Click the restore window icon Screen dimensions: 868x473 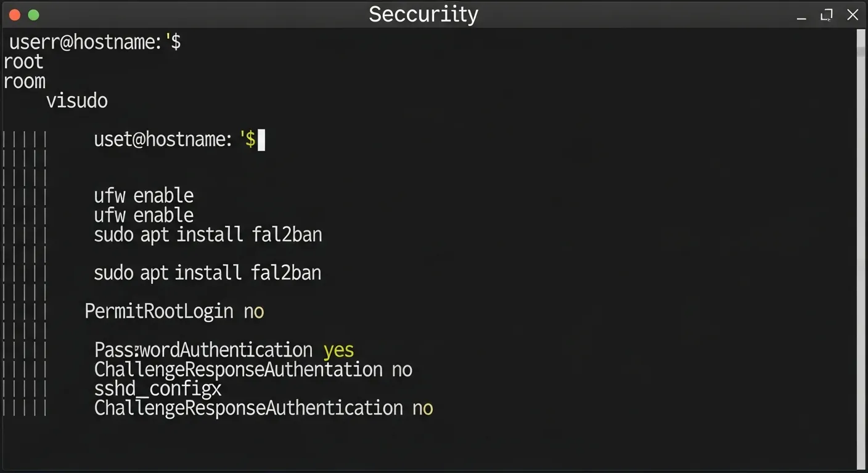[x=826, y=14]
